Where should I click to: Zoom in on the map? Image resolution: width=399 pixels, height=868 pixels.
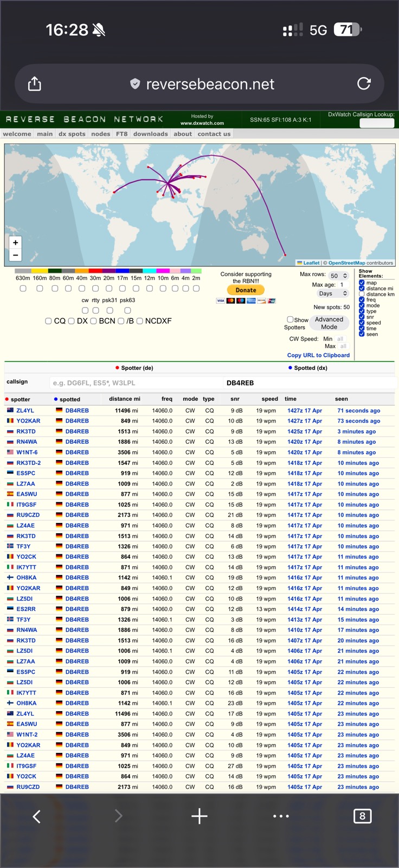coord(16,242)
